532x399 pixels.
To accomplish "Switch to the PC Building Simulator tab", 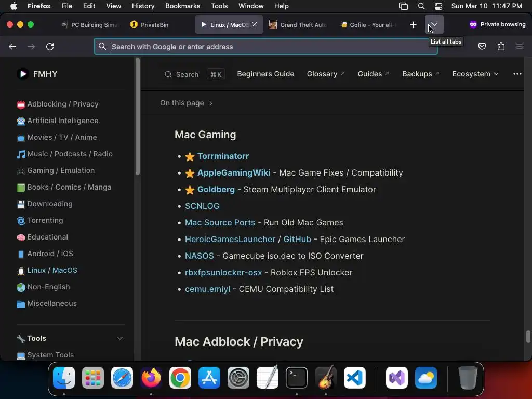I will click(89, 25).
